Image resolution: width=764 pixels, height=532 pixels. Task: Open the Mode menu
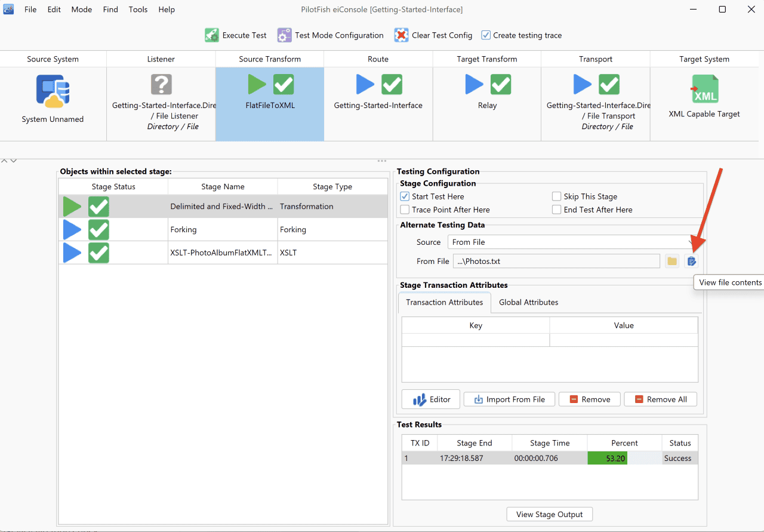pos(82,10)
